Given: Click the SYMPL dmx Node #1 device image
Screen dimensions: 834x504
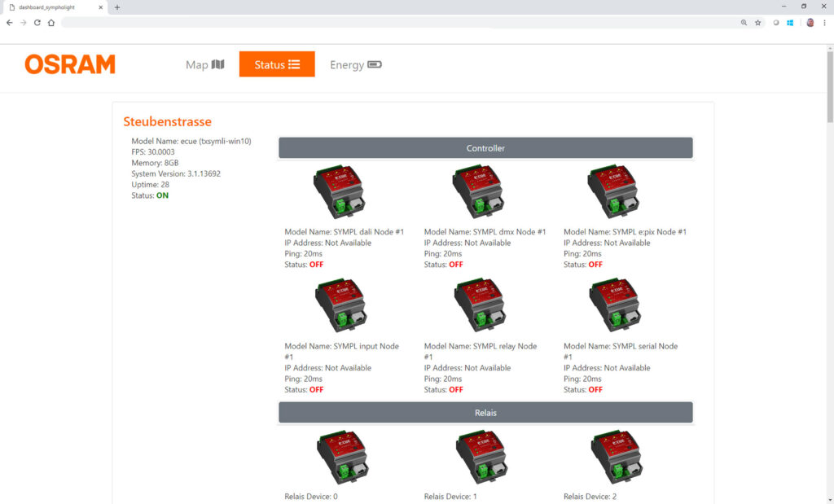Looking at the screenshot, I should 479,191.
